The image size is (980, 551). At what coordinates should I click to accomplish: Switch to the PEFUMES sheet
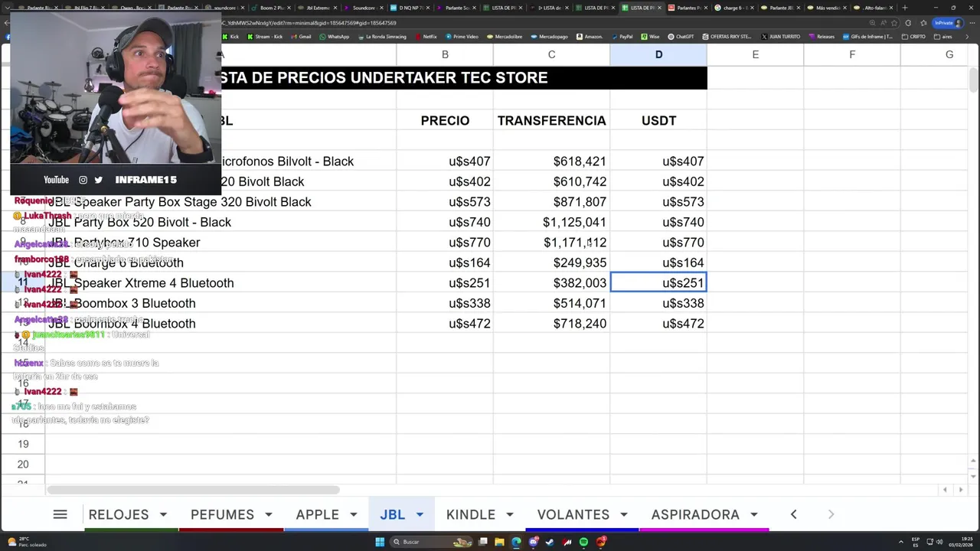222,514
